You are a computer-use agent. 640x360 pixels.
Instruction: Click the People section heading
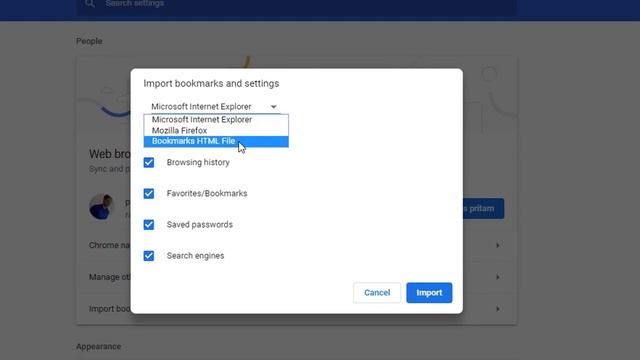89,41
